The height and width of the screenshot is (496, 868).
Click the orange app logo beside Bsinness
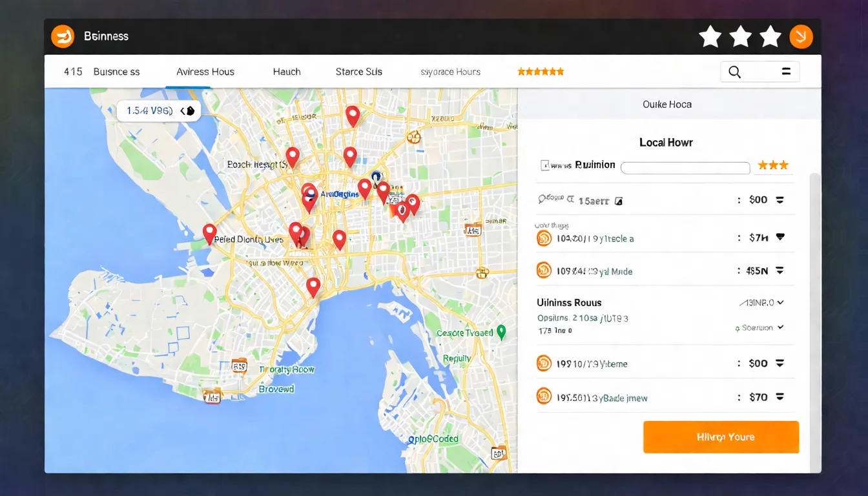click(x=63, y=36)
